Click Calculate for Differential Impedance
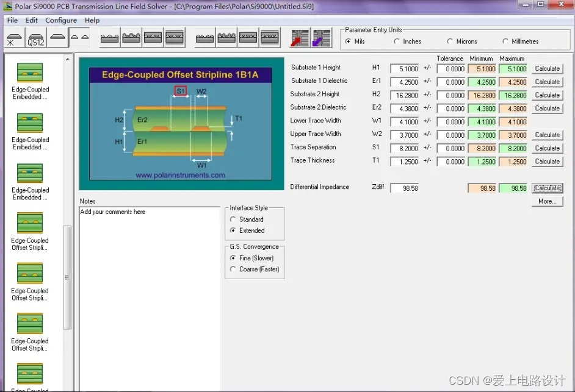This screenshot has height=392, width=575. 547,188
